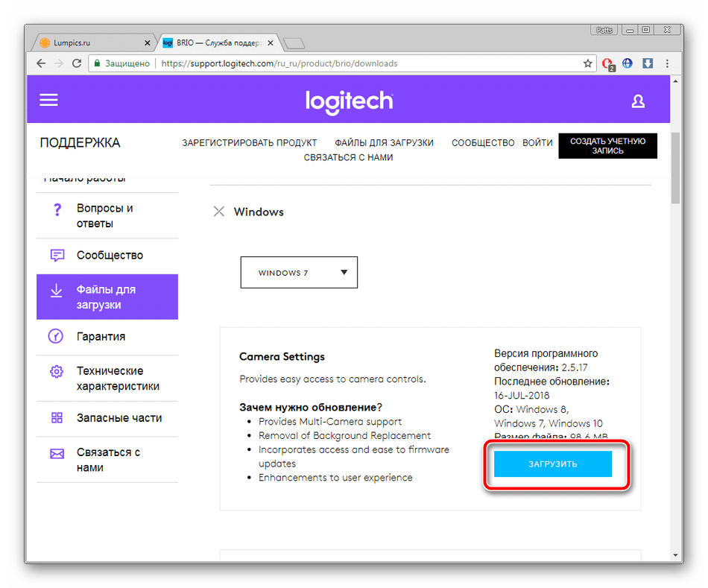The height and width of the screenshot is (588, 708).
Task: Close the BRIO support tab
Action: [270, 43]
